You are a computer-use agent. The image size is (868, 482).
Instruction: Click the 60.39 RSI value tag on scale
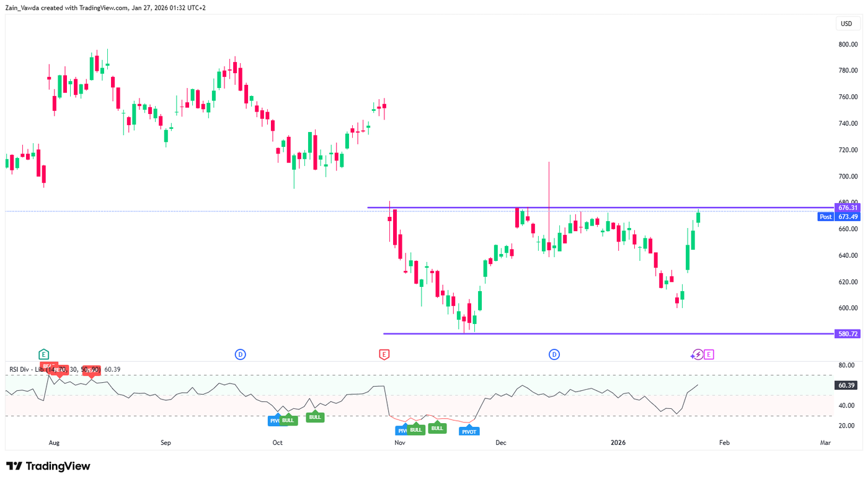tap(847, 385)
